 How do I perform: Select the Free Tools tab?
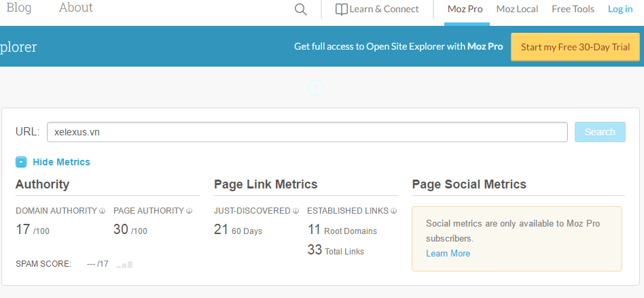[573, 9]
